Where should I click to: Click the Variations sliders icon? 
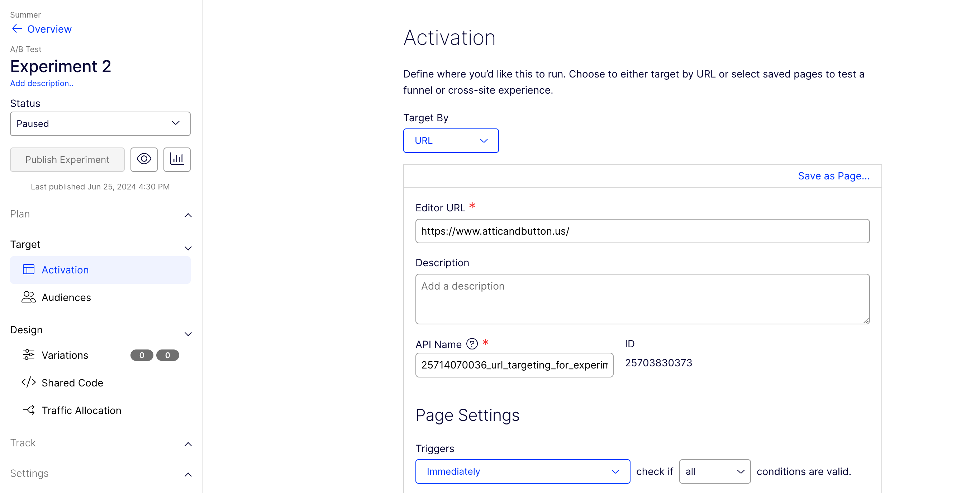29,355
